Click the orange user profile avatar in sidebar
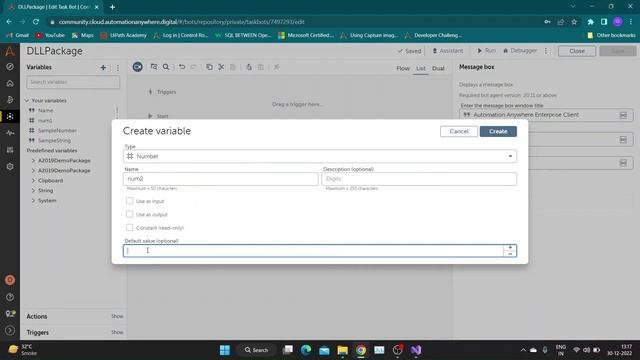Screen dimensions: 640x360 [10, 280]
